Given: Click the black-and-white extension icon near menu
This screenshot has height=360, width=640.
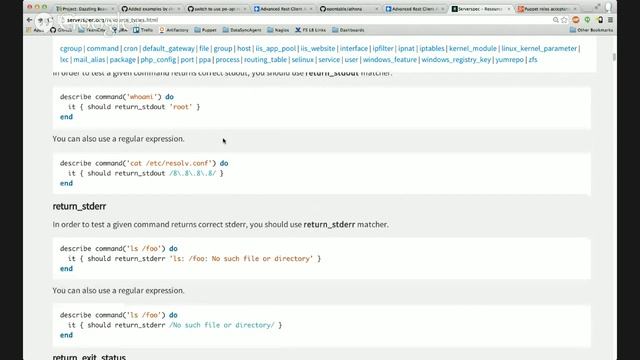Looking at the screenshot, I should (x=599, y=20).
